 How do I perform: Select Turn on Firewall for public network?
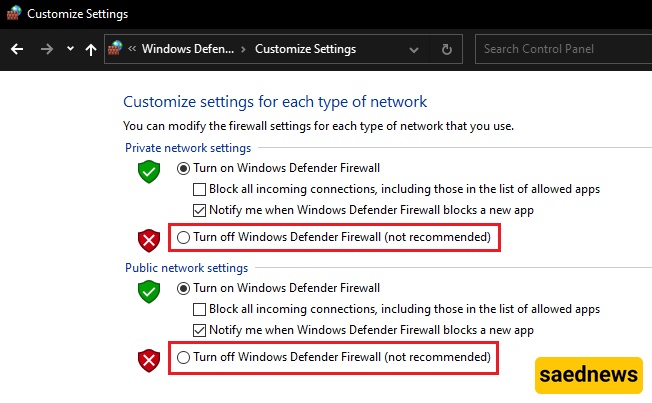pyautogui.click(x=183, y=288)
